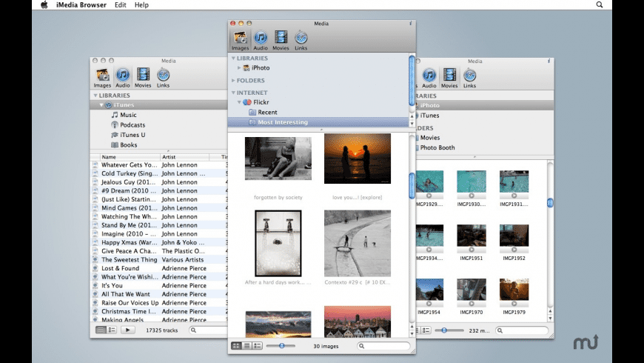644x363 pixels.
Task: Click right window vertical scrollbar thumb
Action: click(550, 203)
